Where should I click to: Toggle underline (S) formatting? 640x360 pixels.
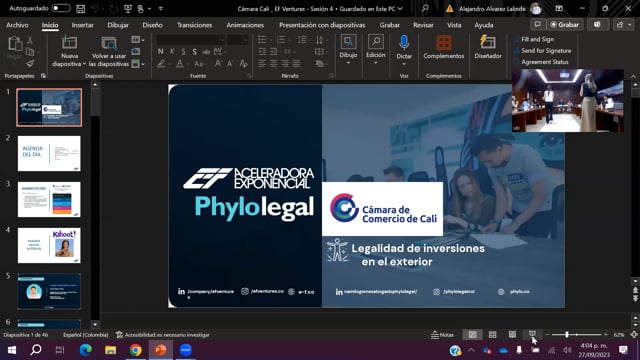[x=183, y=51]
